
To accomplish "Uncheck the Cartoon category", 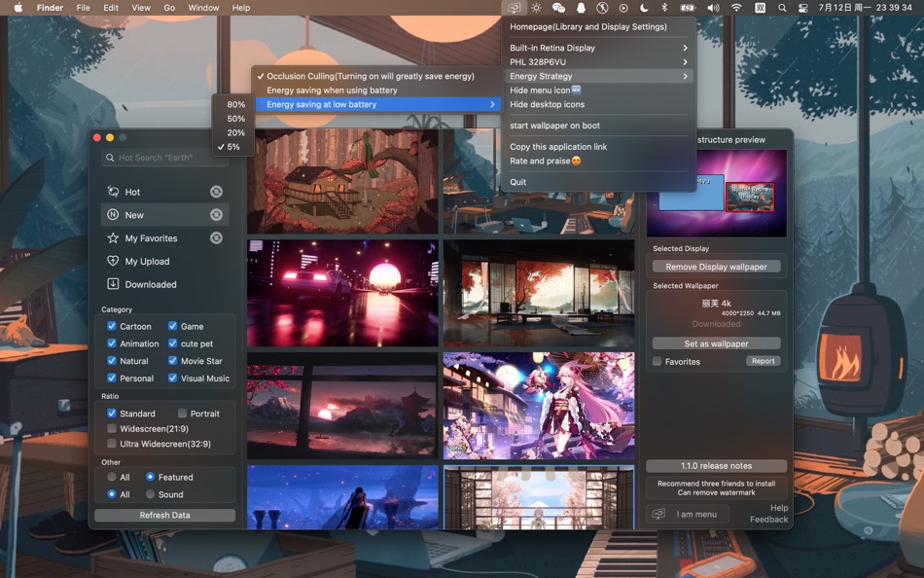I will (111, 326).
